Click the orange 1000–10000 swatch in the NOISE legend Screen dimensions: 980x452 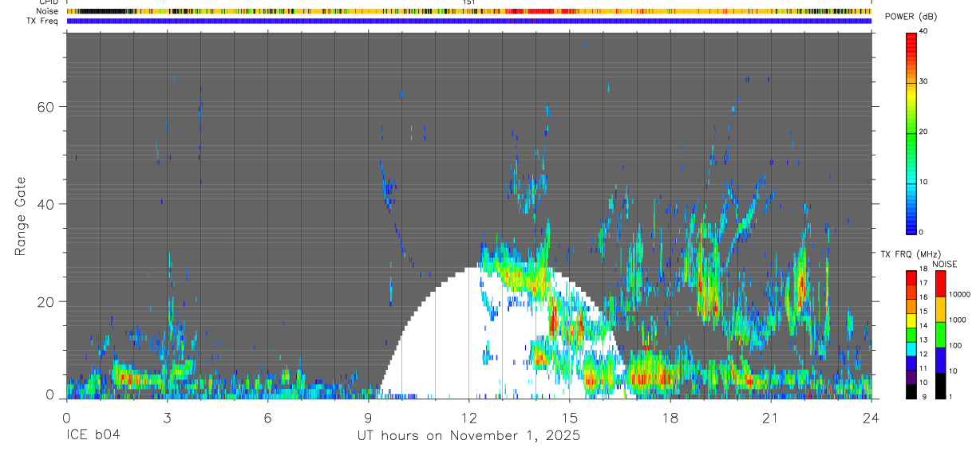coord(940,309)
